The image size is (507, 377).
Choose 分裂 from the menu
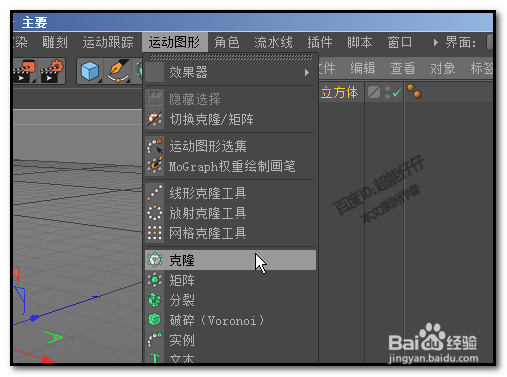coord(230,300)
